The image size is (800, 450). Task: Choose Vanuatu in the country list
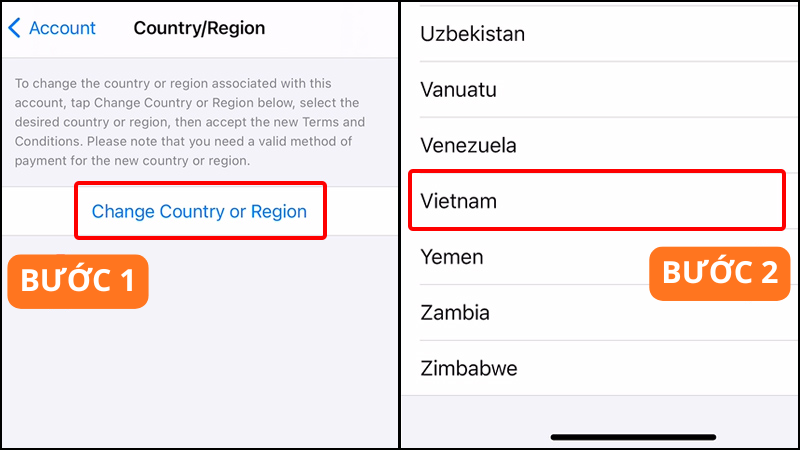click(458, 90)
